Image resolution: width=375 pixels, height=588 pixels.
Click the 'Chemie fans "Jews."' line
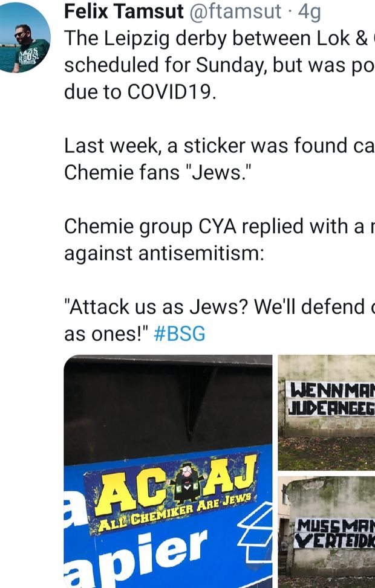(157, 173)
